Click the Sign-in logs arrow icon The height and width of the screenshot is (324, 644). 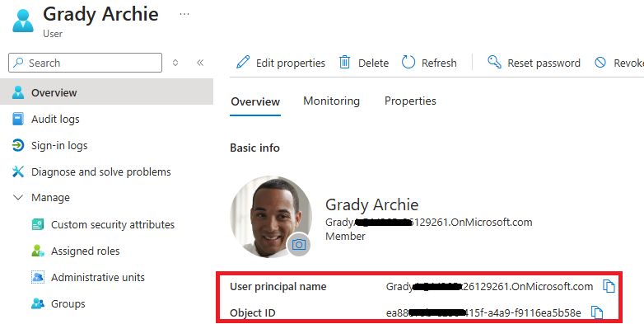[x=17, y=145]
